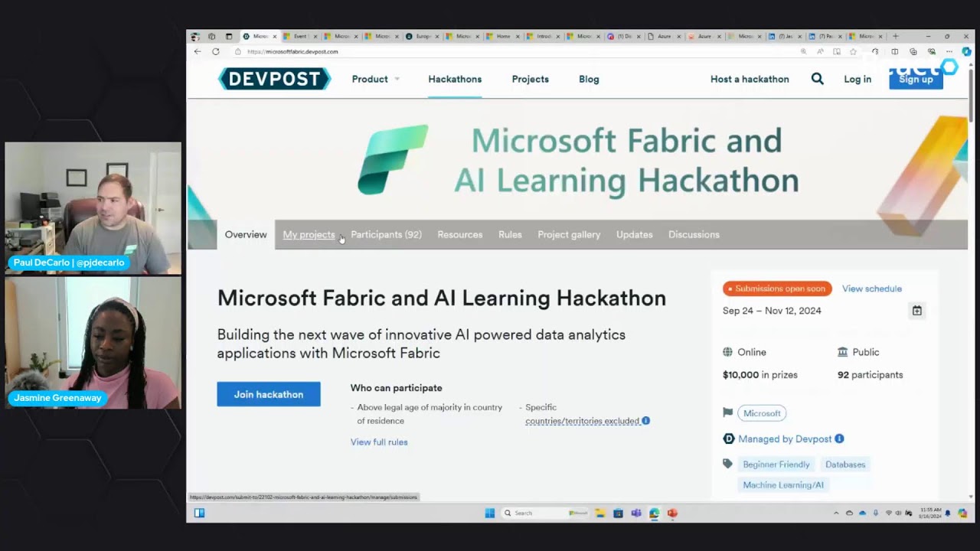This screenshot has width=980, height=551.
Task: Switch to the Participants (92) tab
Action: (x=386, y=234)
